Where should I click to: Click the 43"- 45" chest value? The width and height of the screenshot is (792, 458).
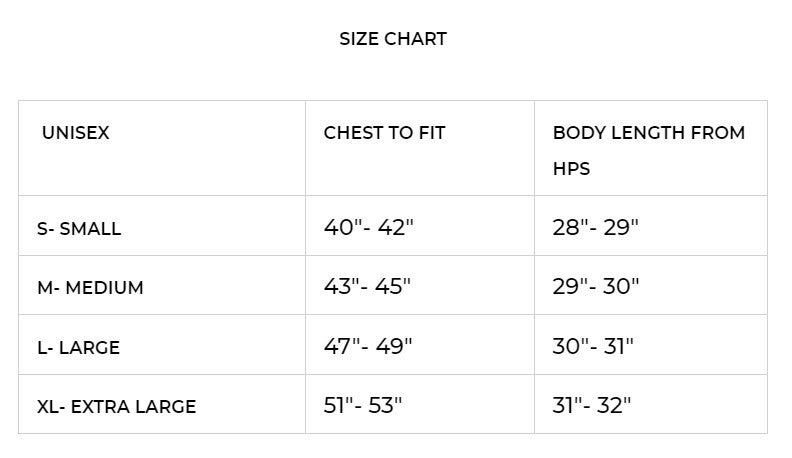point(367,287)
